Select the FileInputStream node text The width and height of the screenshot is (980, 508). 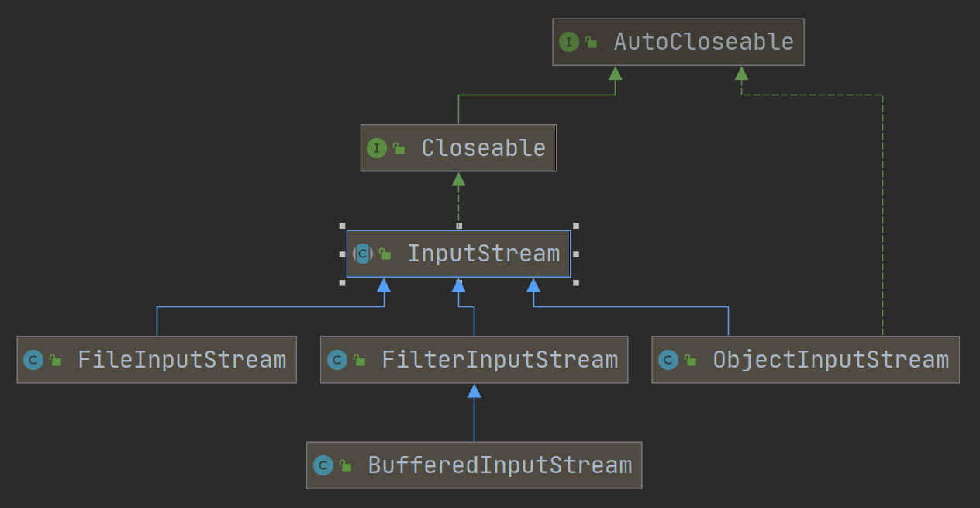(x=181, y=360)
